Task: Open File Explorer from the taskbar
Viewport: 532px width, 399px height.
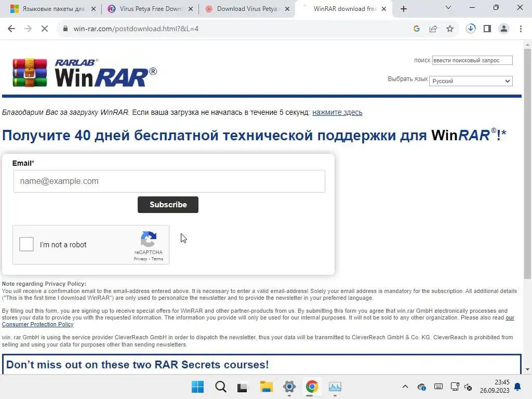Action: point(267,387)
